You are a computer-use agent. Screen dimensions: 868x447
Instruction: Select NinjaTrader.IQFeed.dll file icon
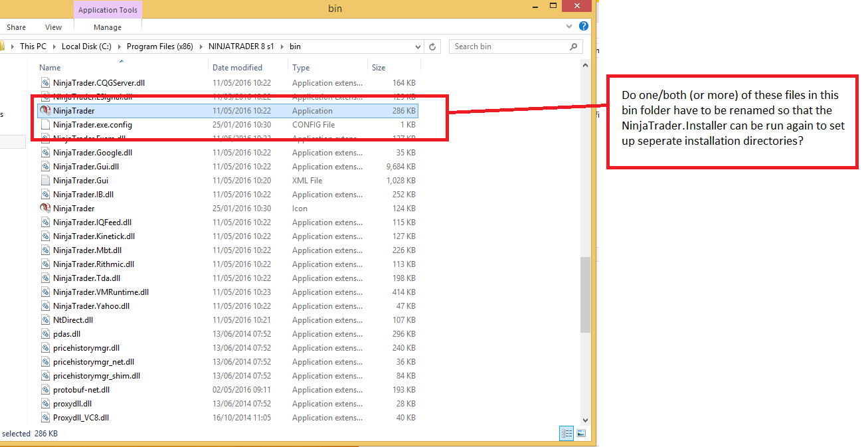pyautogui.click(x=45, y=223)
